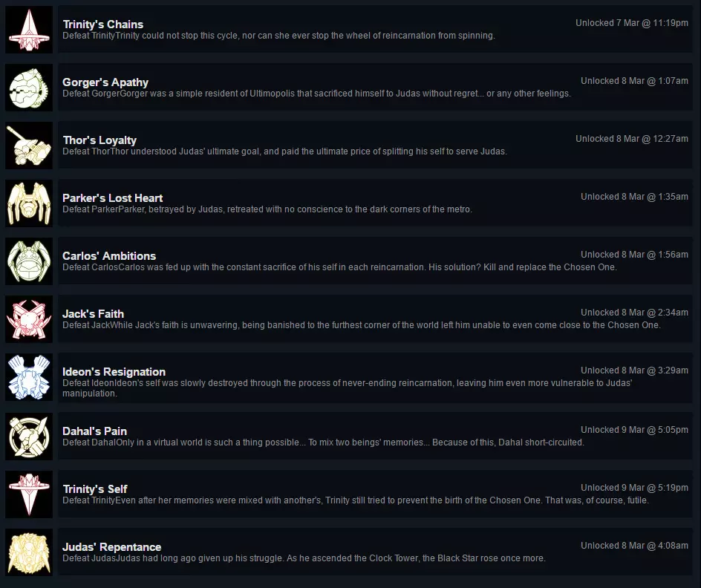Click the Trinity's Self achievement icon
Viewport: 701px width, 588px height.
[x=29, y=494]
